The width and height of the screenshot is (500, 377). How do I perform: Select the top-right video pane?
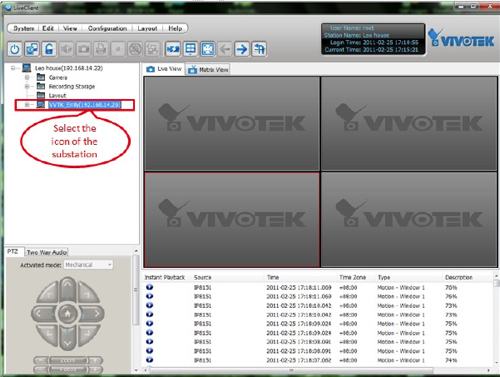(x=409, y=124)
